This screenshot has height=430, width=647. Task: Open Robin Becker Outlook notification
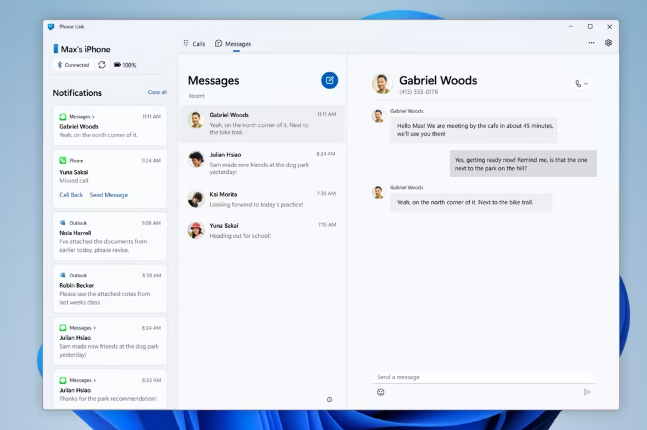tap(110, 288)
